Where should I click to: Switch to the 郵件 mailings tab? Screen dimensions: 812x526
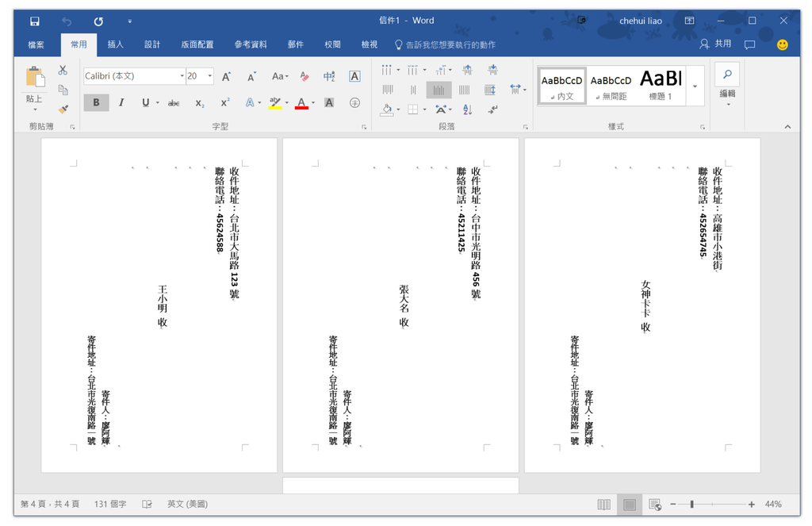(x=295, y=44)
